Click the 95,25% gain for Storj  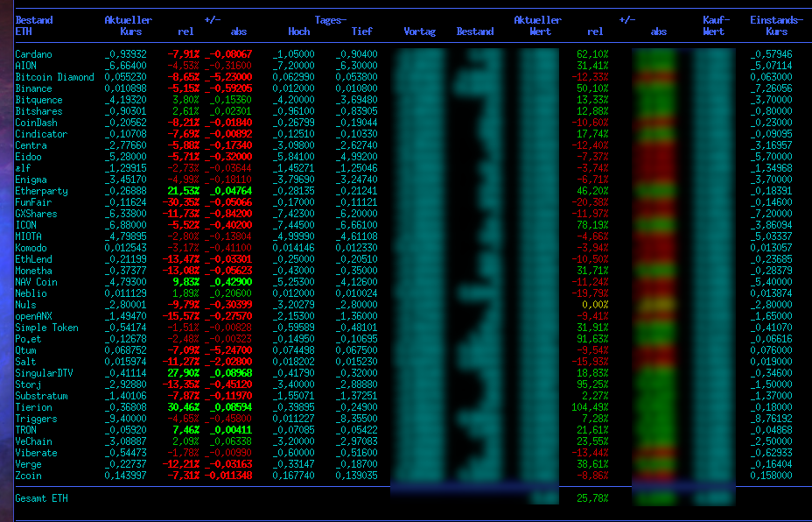(x=592, y=385)
